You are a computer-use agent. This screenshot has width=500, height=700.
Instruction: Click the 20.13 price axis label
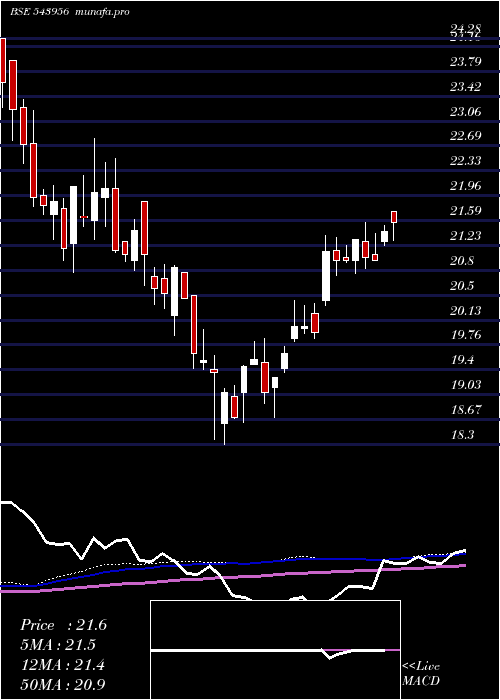[466, 310]
